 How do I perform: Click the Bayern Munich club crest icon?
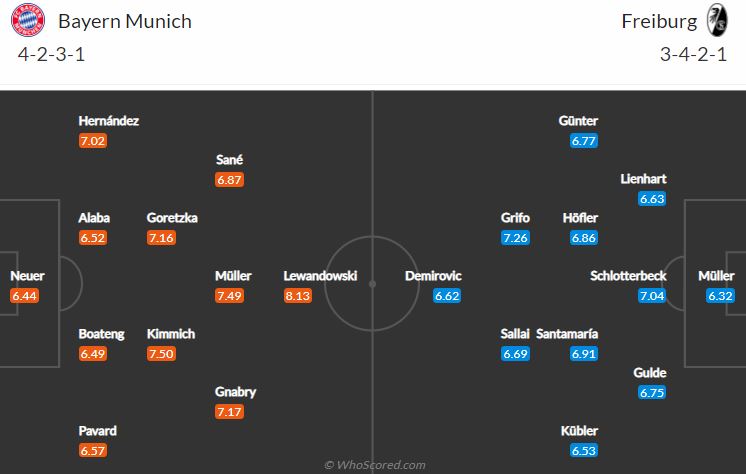(x=28, y=20)
